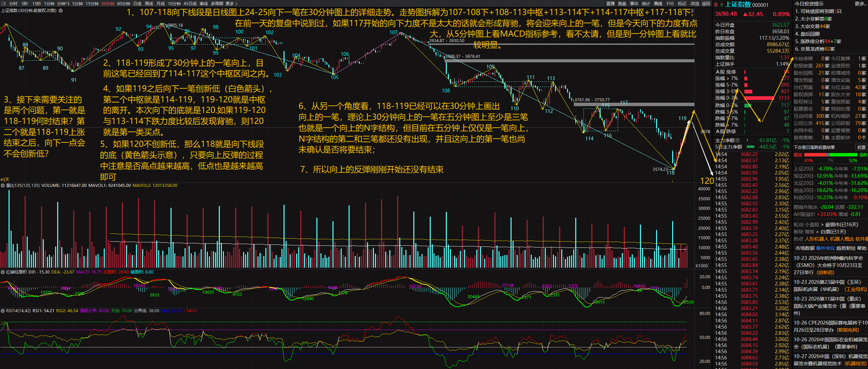
Task: Open the 直播 toolbar item
Action: click(611, 3)
